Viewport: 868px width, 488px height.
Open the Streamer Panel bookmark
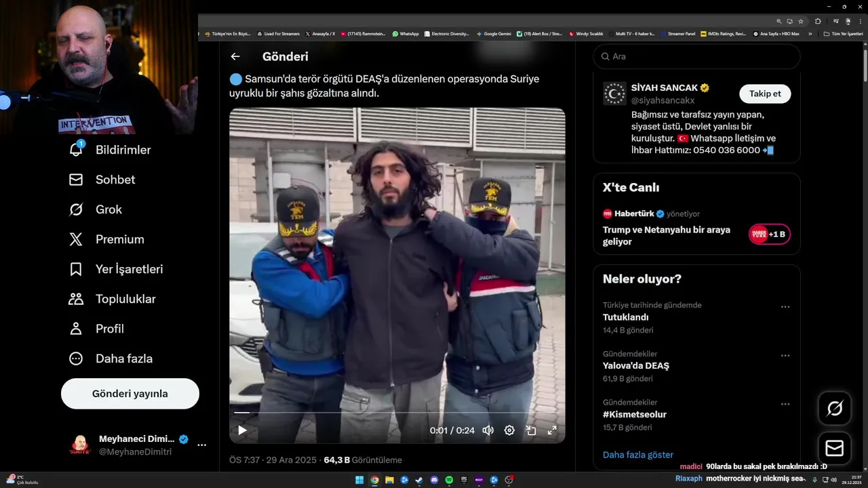click(x=677, y=33)
